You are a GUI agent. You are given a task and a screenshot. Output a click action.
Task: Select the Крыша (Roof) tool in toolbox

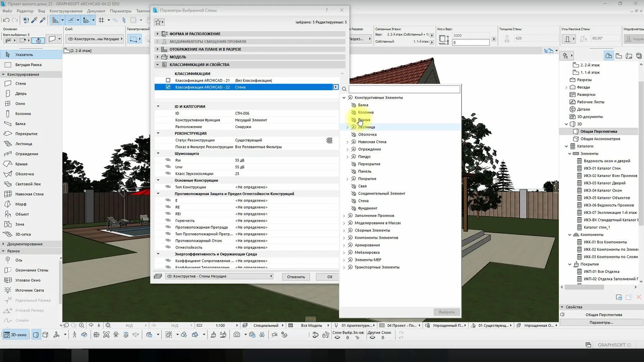click(x=21, y=164)
